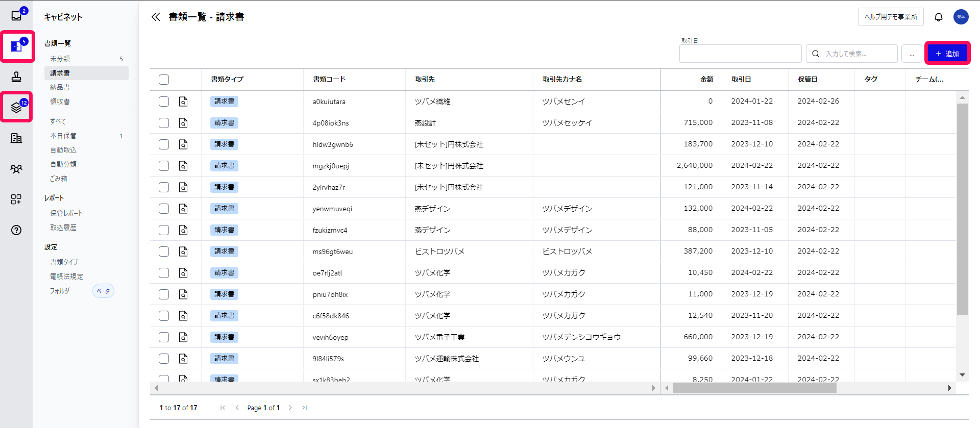Open the more options ellipsis button

pos(912,54)
